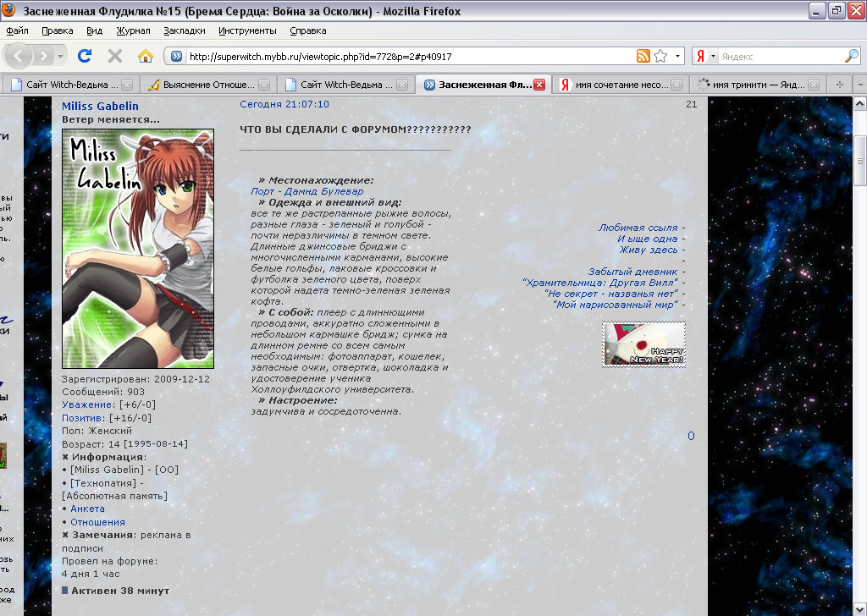Switch to the имя сочетание несо... tab
Viewport: 867px width, 616px height.
[621, 85]
